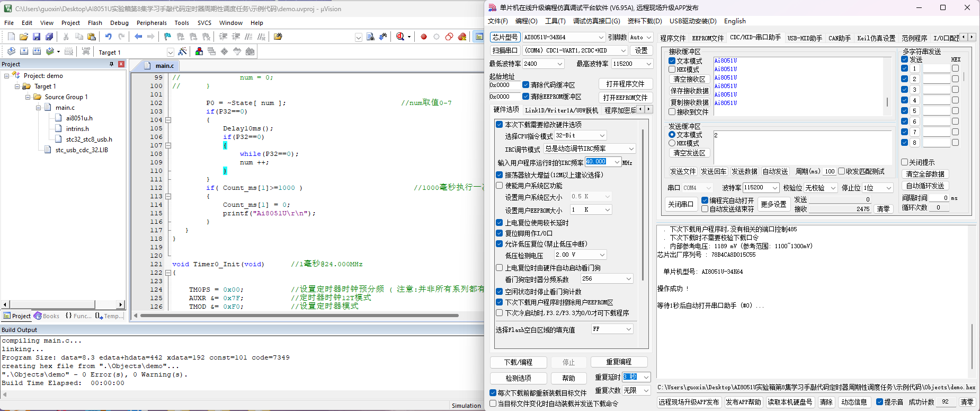Uncheck '振荡器放大增益' checkbox
The height and width of the screenshot is (411, 980).
(500, 175)
